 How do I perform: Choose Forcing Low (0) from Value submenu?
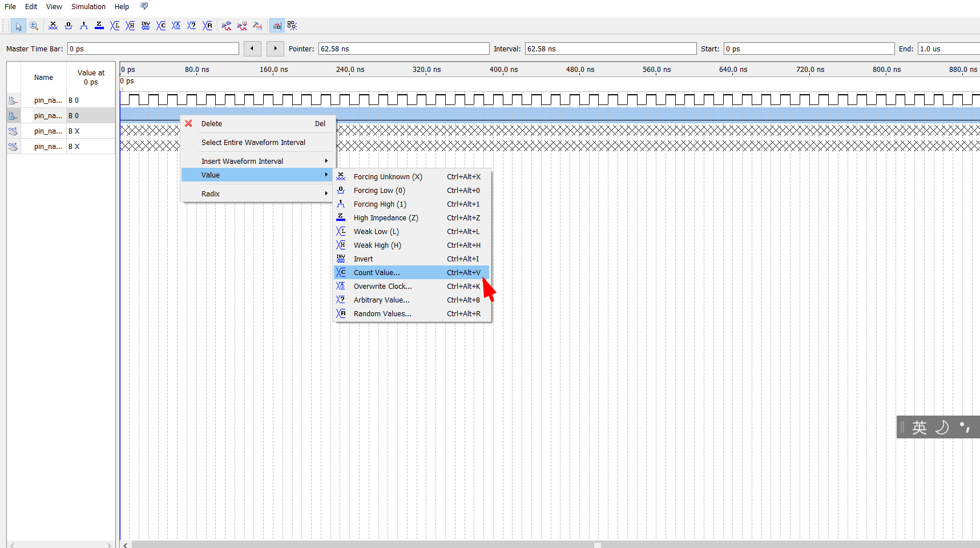pyautogui.click(x=412, y=190)
